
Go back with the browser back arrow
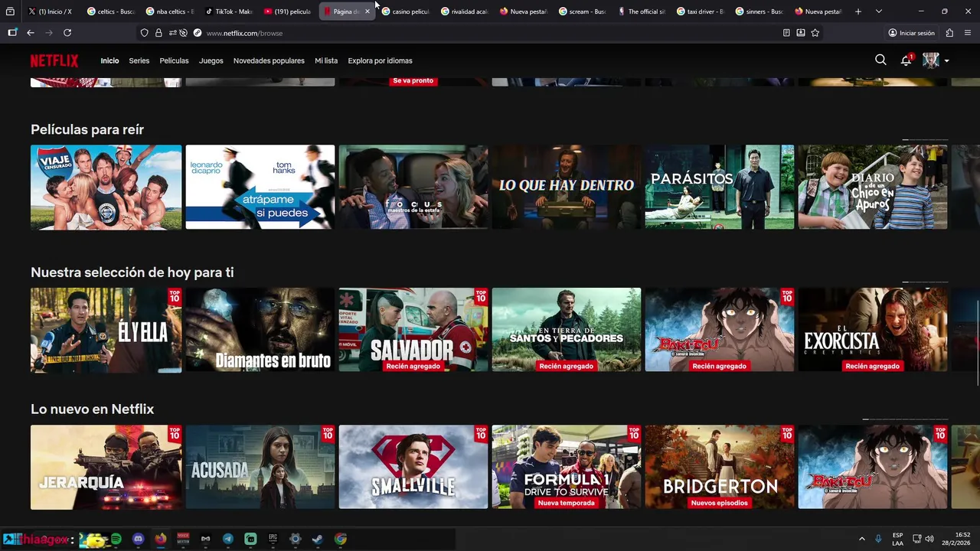[31, 33]
